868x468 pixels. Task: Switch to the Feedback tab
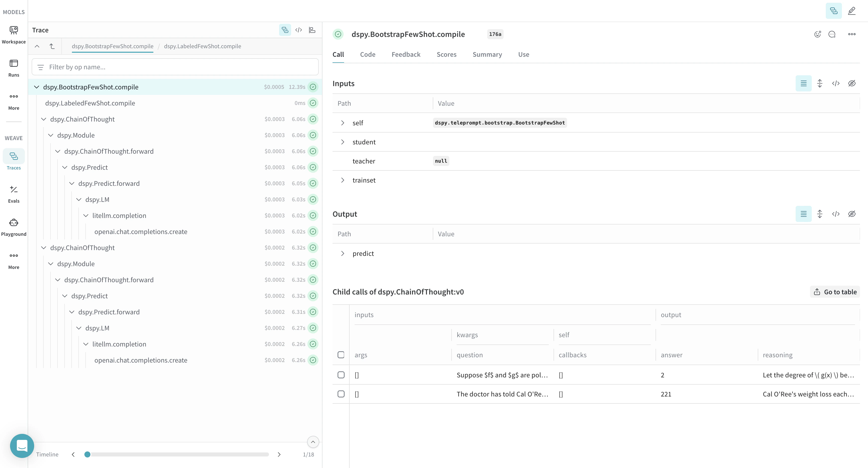click(406, 54)
